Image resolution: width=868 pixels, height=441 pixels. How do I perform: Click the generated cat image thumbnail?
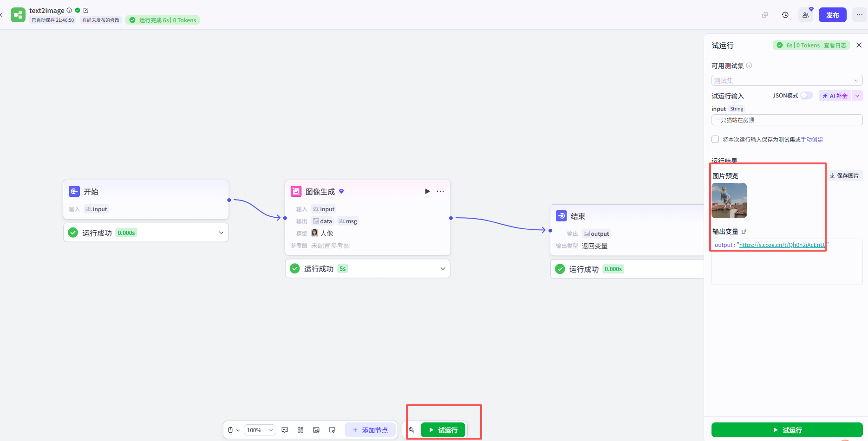pos(729,201)
